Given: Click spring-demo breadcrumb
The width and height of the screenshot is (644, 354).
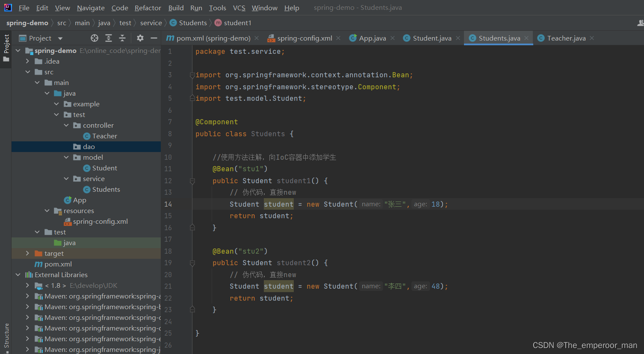Looking at the screenshot, I should 27,23.
